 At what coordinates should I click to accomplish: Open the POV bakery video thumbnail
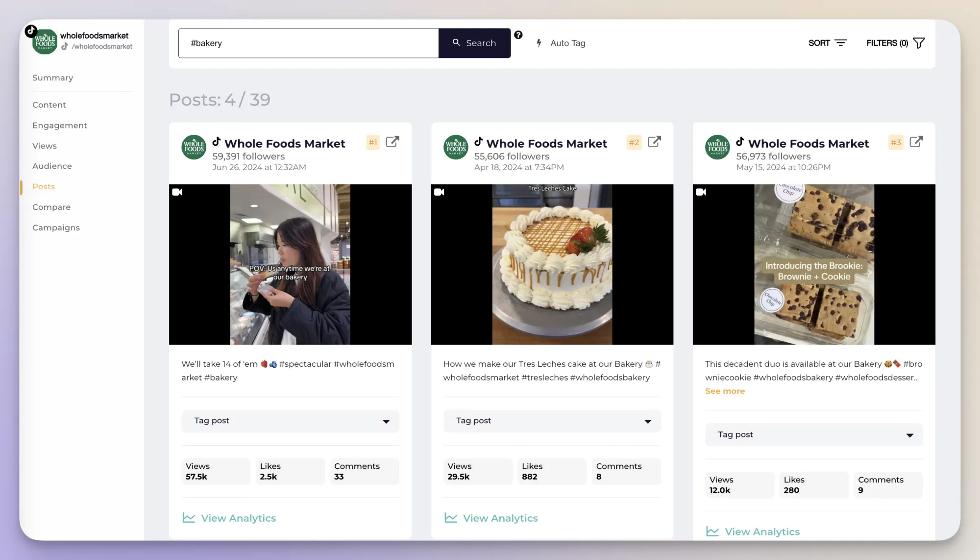click(290, 264)
